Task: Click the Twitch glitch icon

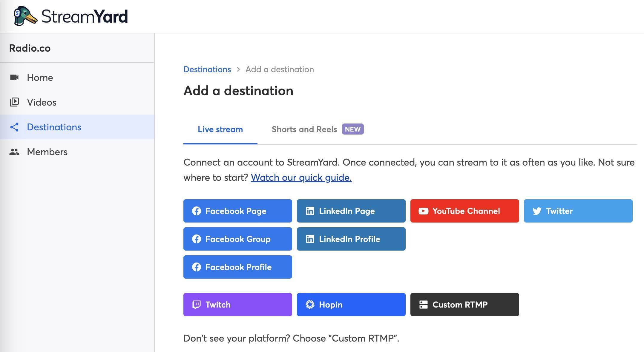Action: tap(197, 305)
